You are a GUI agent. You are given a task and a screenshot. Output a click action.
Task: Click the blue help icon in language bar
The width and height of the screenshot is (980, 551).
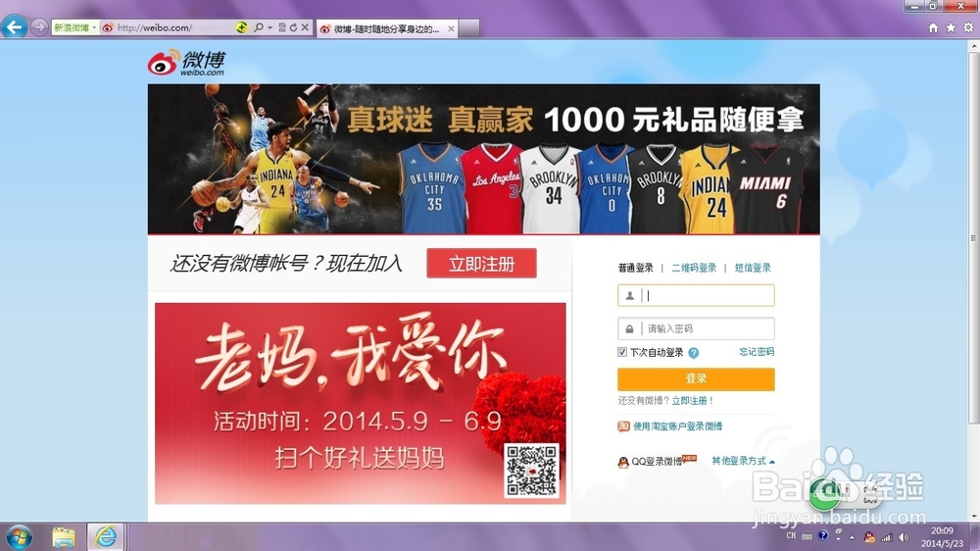823,536
